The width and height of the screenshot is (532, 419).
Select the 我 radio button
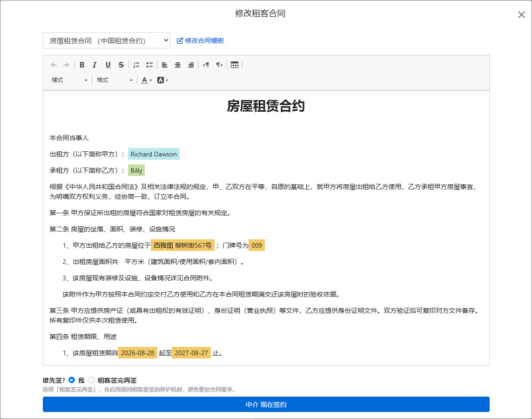(72, 380)
